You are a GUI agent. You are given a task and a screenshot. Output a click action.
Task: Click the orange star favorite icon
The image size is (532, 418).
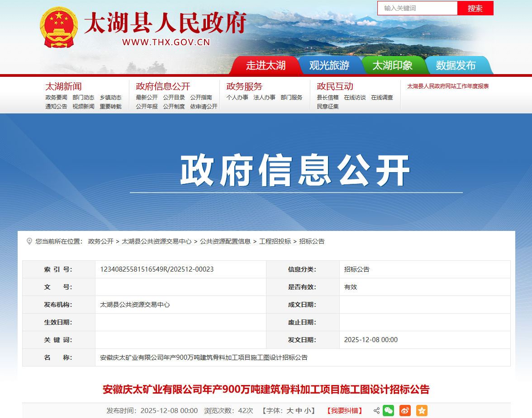[x=422, y=411]
